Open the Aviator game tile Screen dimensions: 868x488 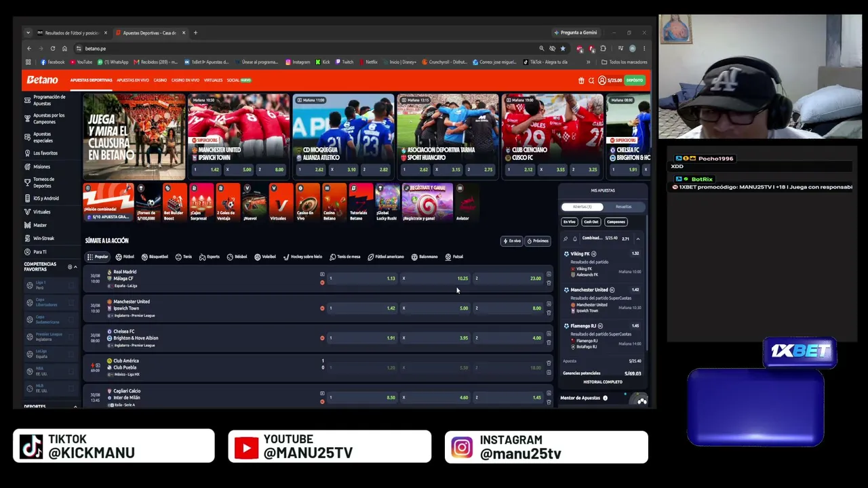click(x=467, y=202)
